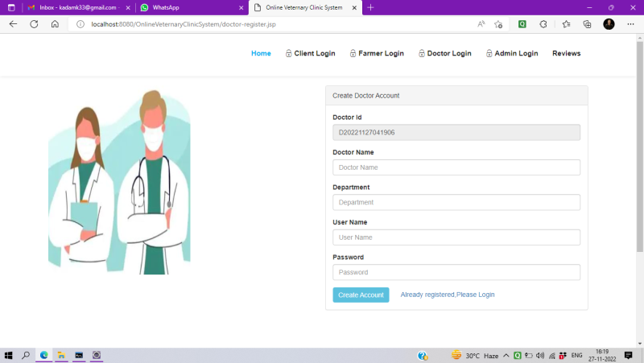Viewport: 644px width, 363px height.
Task: Open Read aloud in address bar
Action: pos(481,24)
